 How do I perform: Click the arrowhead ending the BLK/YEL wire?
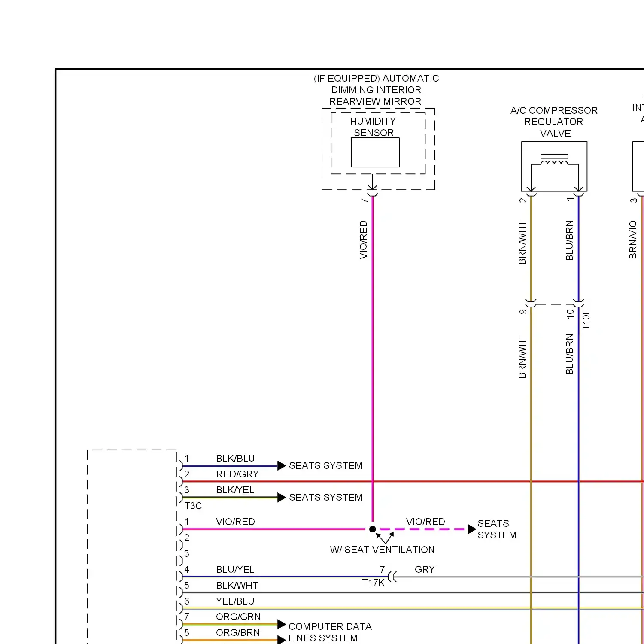coord(282,497)
